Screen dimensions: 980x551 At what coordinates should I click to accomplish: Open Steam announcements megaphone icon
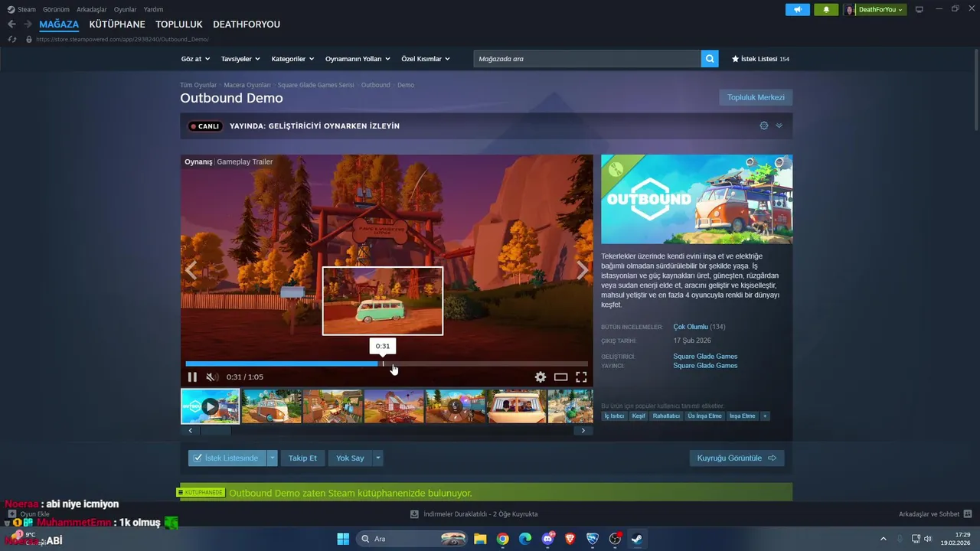[797, 9]
